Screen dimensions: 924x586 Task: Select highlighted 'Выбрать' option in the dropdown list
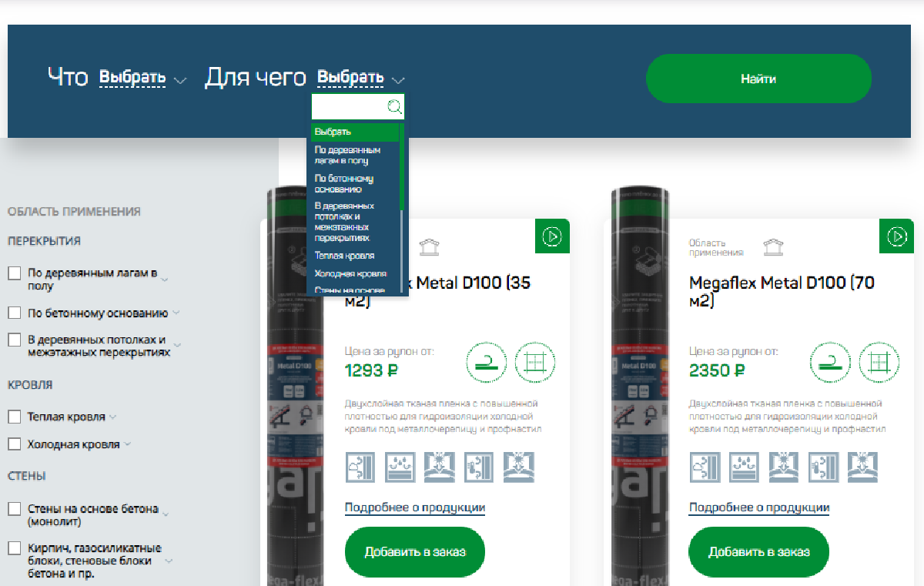[x=355, y=132]
